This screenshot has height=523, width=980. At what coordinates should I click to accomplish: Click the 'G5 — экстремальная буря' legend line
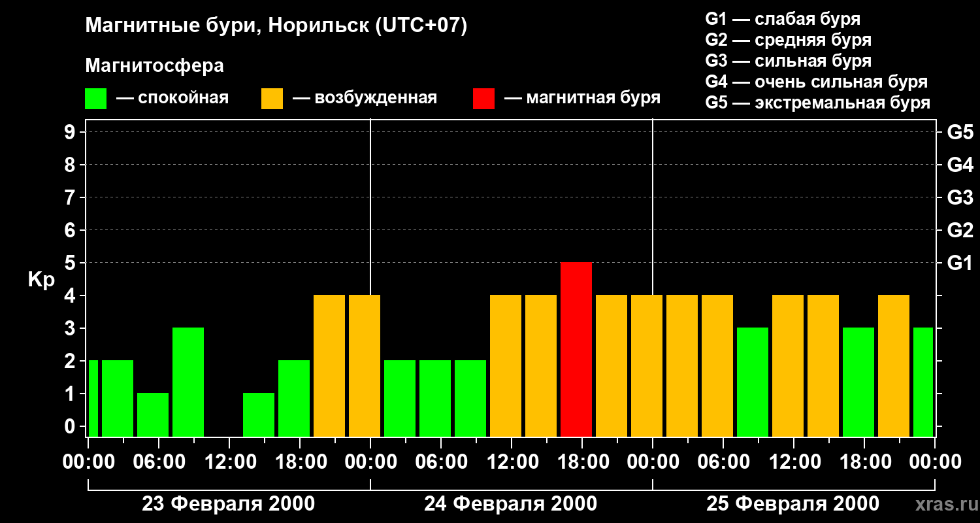817,103
